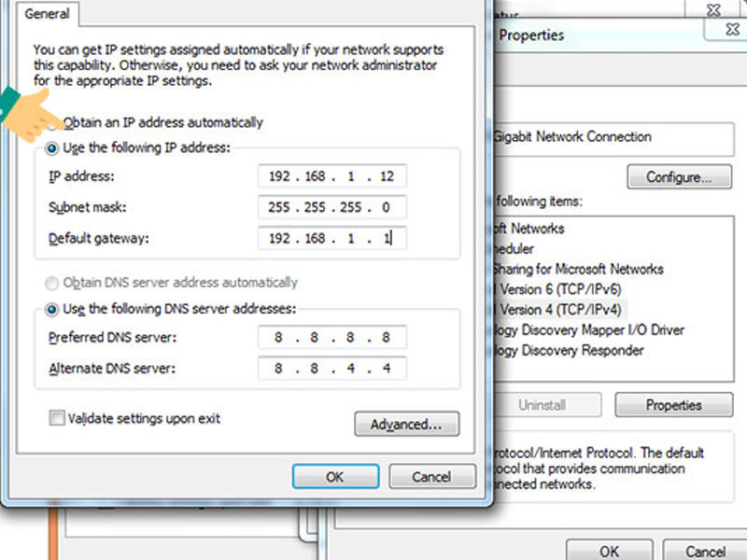Screen dimensions: 747x560
Task: Enable Validate settings upon exit checkbox
Action: (58, 419)
